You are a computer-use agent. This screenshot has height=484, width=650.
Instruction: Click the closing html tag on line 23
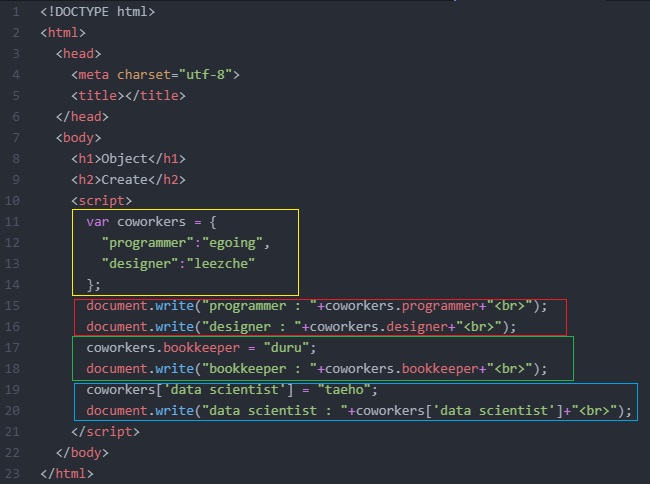67,474
